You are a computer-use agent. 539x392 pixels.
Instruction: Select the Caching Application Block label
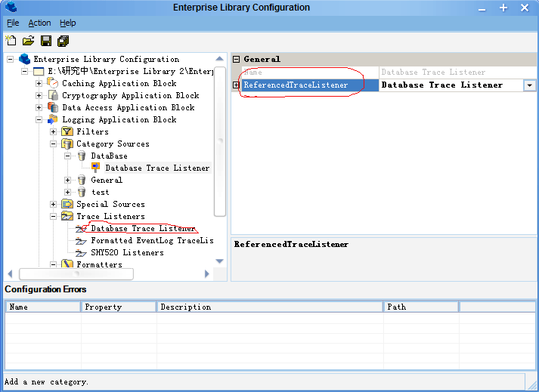click(119, 83)
